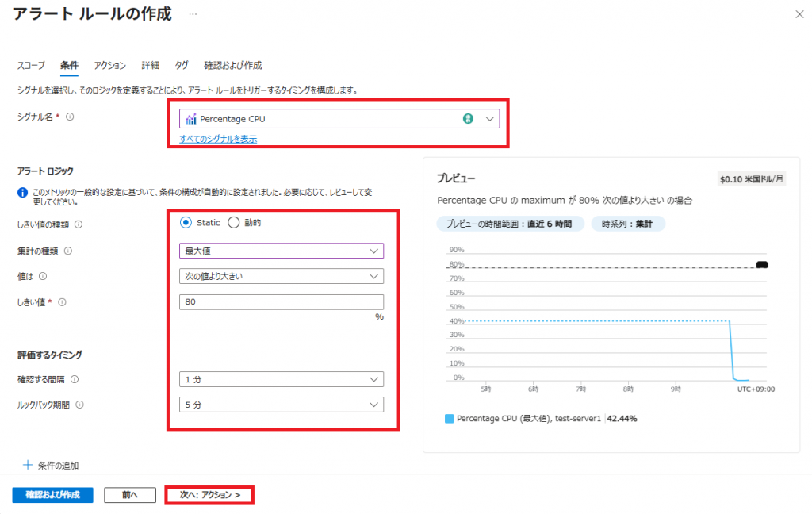Click info icon next to 値は
This screenshot has width=812, height=514.
[43, 276]
